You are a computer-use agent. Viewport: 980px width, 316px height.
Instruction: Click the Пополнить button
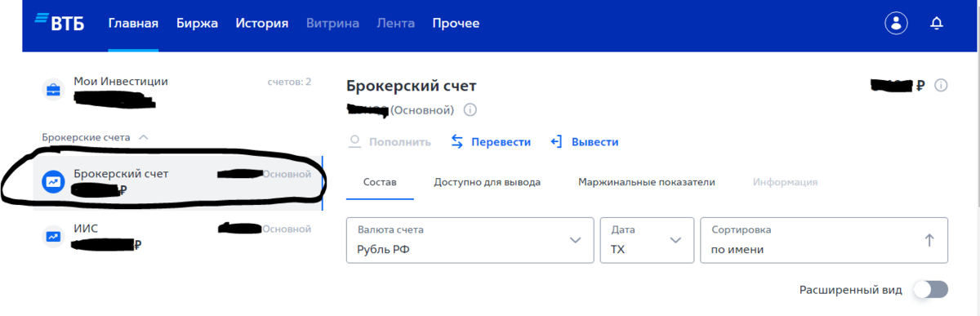click(x=390, y=141)
